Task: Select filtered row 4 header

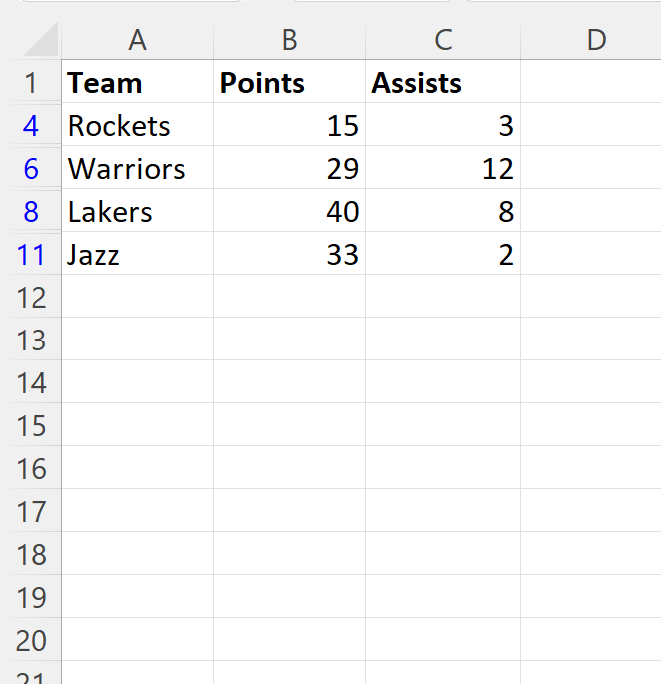Action: click(31, 126)
